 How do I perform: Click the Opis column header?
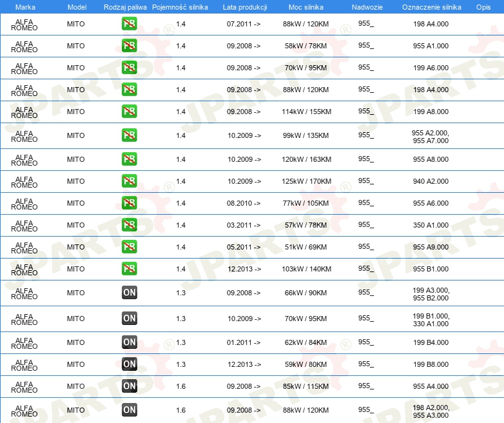coord(483,7)
